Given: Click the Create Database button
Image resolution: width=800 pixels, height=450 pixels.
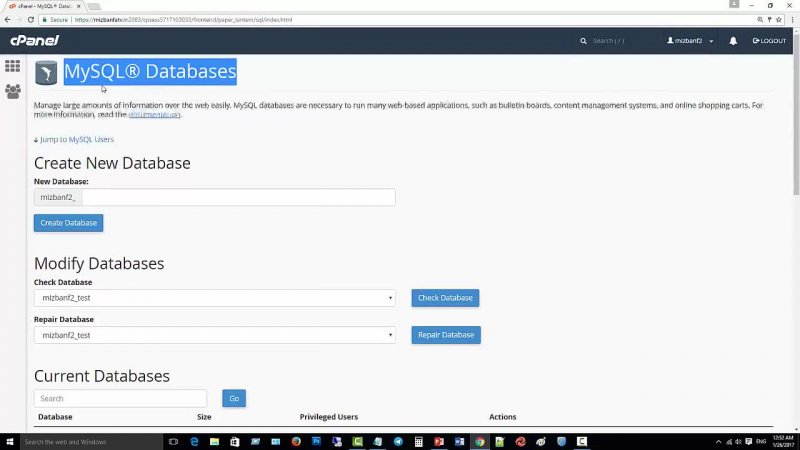Looking at the screenshot, I should click(x=68, y=223).
